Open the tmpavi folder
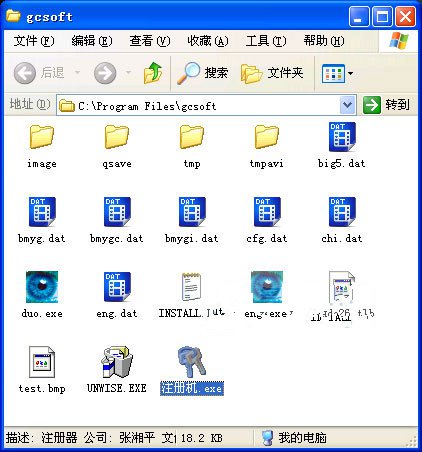Screen dimensions: 422x452 pos(267,137)
